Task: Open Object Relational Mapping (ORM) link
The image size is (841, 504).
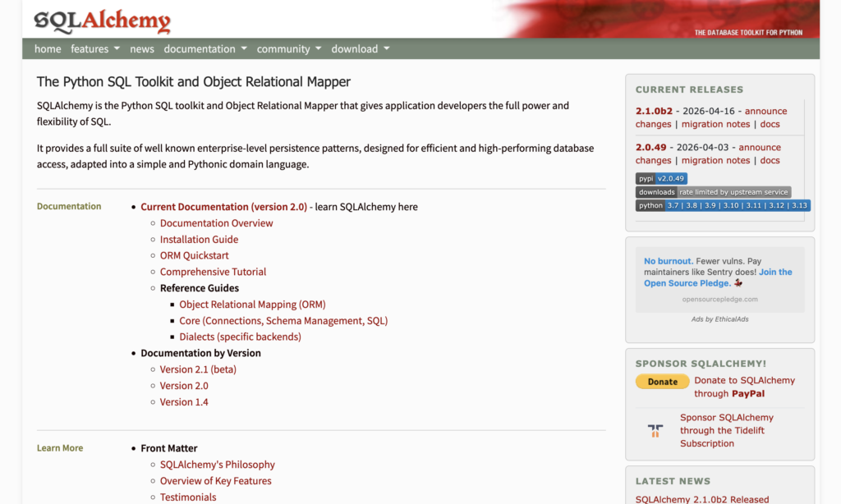Action: [x=252, y=305]
